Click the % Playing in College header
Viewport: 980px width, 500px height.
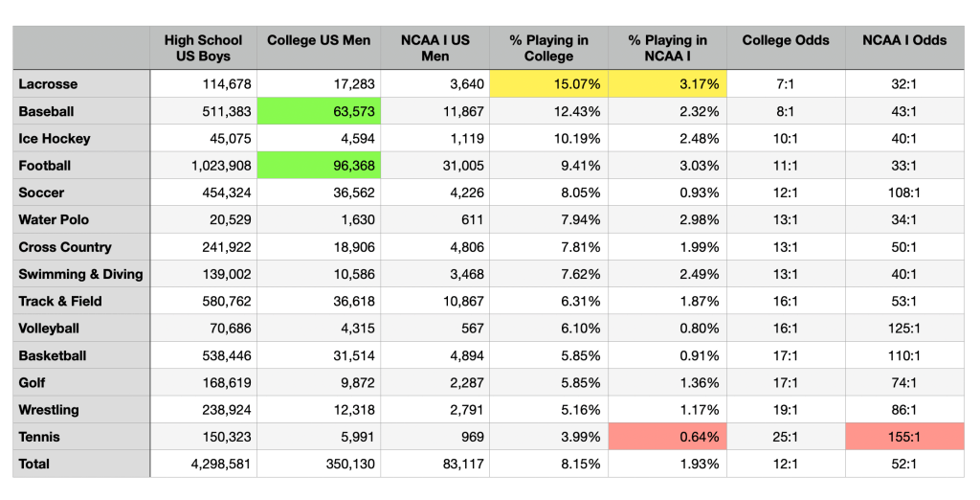click(548, 48)
